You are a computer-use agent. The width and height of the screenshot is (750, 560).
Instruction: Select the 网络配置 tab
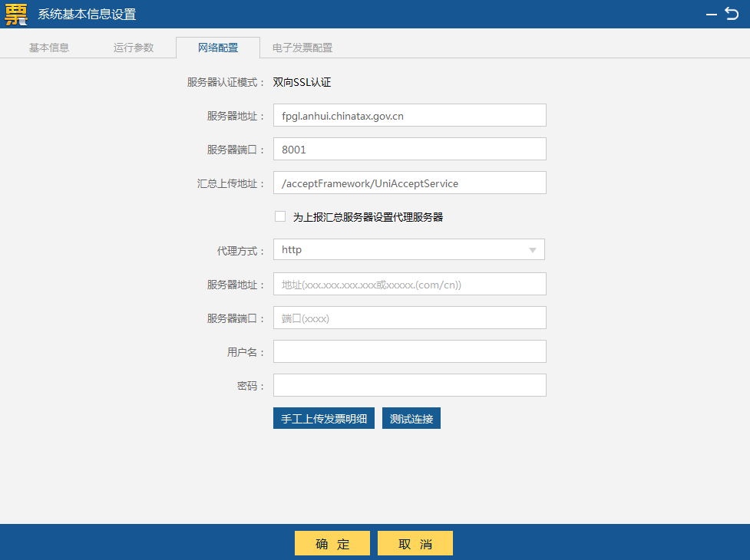[219, 47]
